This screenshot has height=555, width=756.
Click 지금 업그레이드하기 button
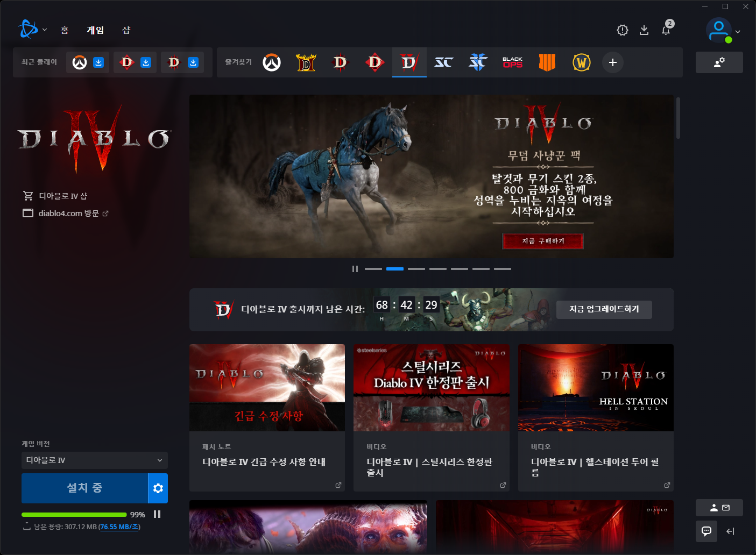pos(604,309)
